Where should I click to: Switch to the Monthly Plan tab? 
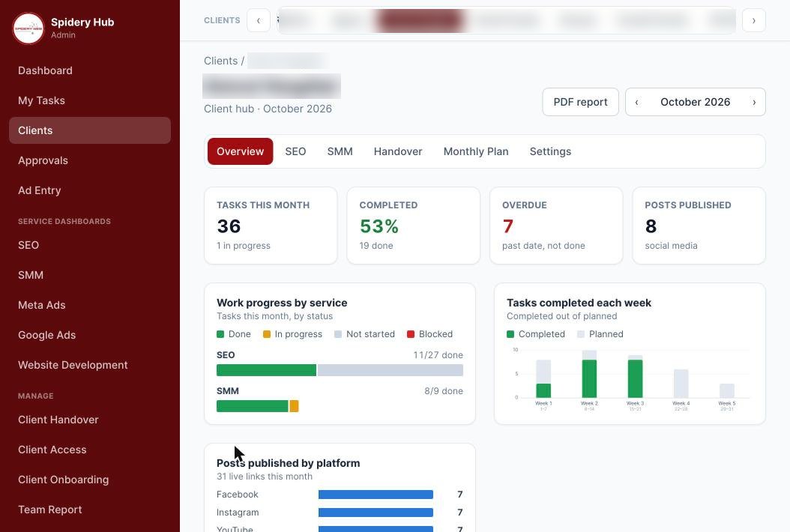pos(476,151)
